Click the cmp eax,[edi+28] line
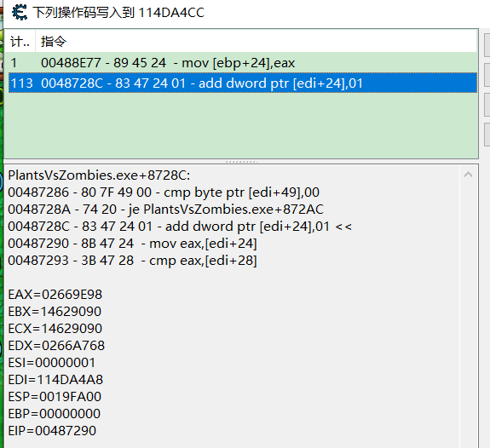The width and height of the screenshot is (490, 448). pyautogui.click(x=132, y=261)
